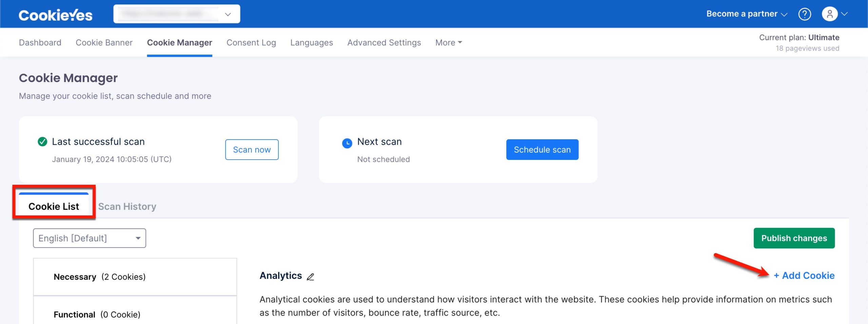Open the help question mark icon
Viewport: 868px width, 324px height.
(x=804, y=14)
